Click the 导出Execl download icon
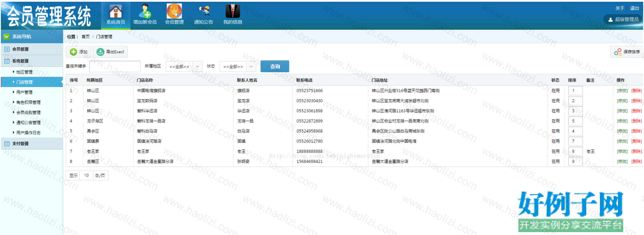 100,52
